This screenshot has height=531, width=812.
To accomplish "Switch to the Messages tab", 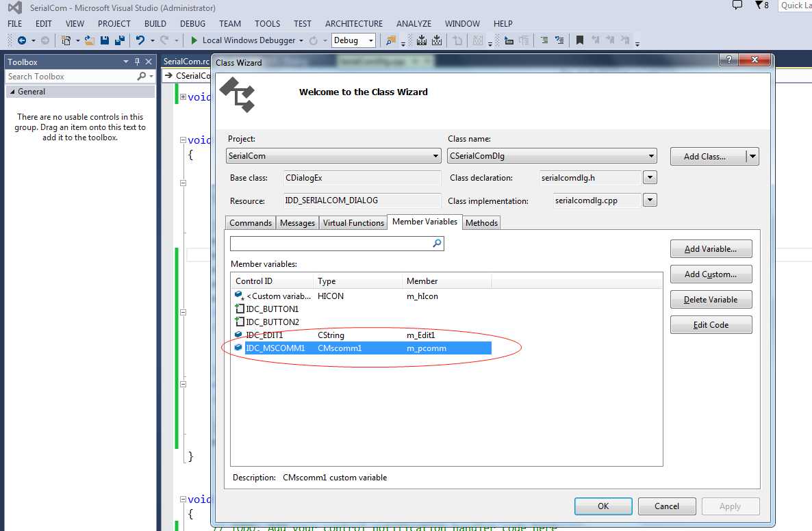I will 297,222.
